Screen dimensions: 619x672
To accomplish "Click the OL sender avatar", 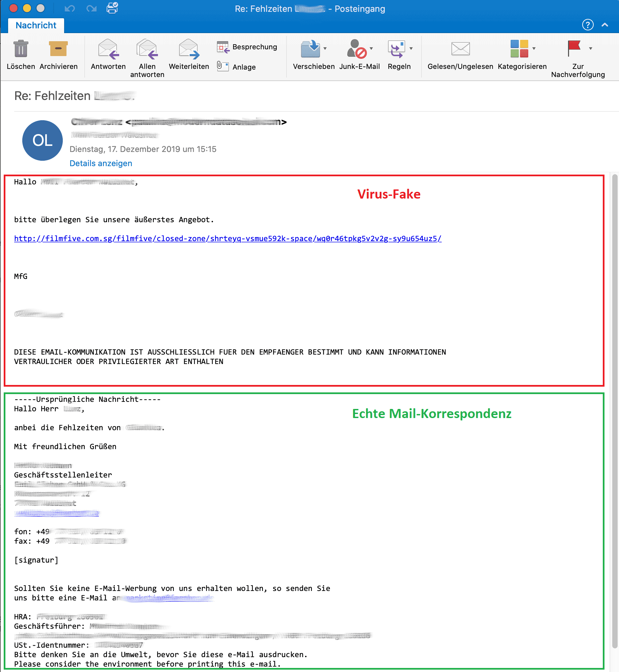I will pos(43,140).
